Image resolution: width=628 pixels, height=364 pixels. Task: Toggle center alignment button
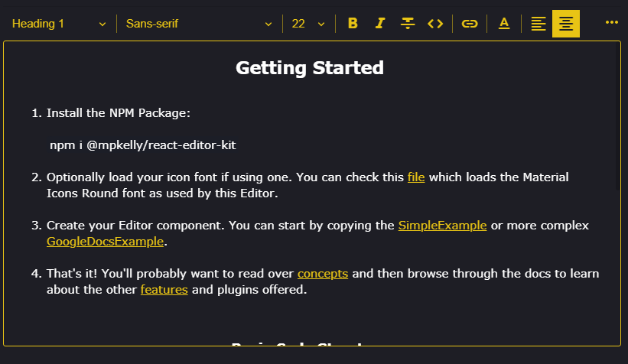pyautogui.click(x=566, y=24)
